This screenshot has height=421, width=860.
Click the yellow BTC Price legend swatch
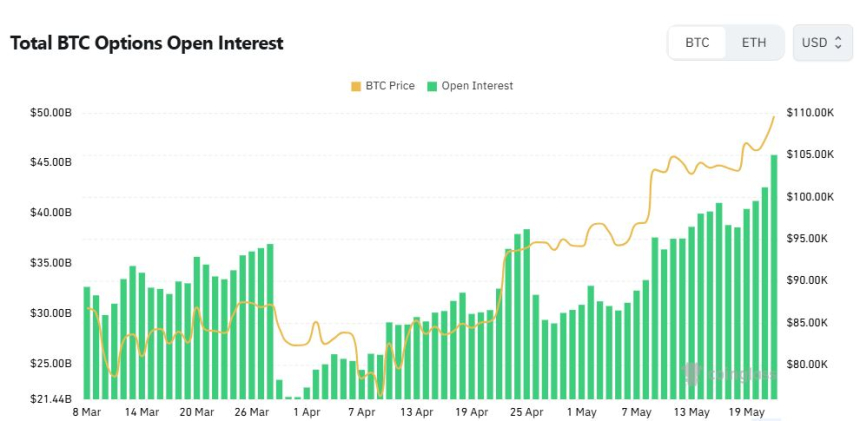pos(356,86)
